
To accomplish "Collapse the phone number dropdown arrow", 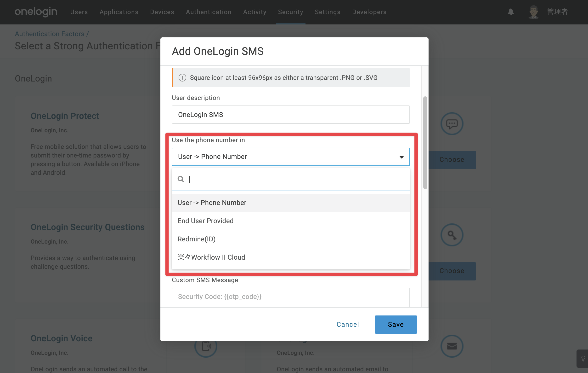I will [x=401, y=157].
